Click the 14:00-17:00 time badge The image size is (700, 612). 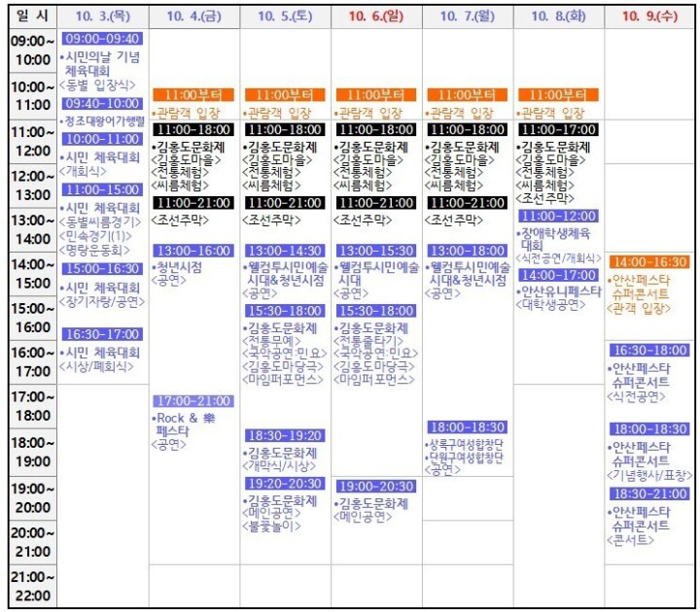coord(558,275)
